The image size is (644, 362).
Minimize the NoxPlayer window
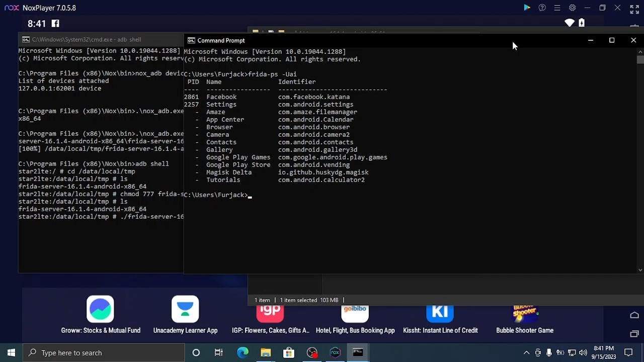pos(587,8)
